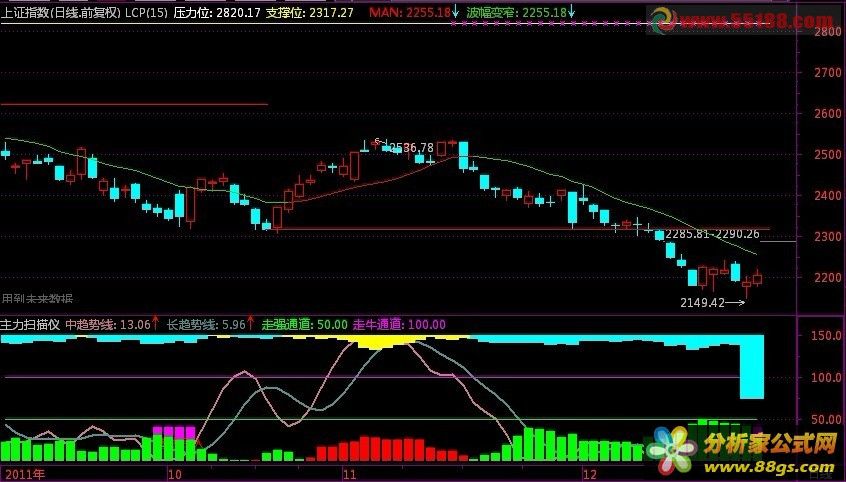
Task: Select the 走牛通道: 100.00 readout
Action: (399, 324)
